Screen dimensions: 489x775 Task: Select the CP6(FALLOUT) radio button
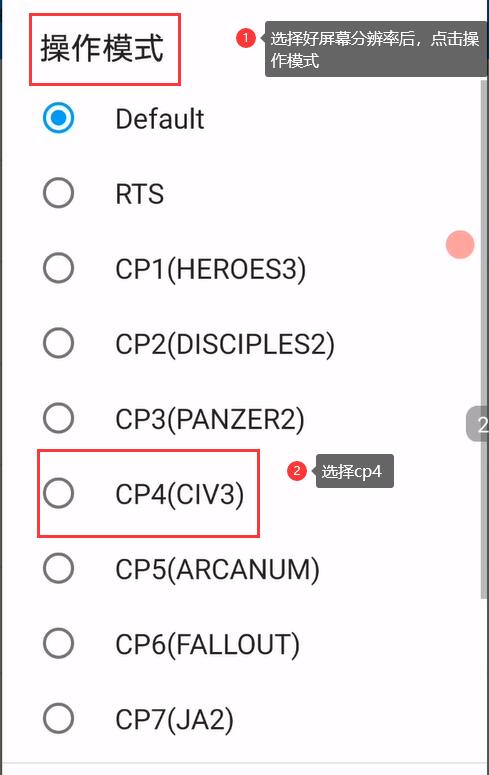tap(58, 644)
